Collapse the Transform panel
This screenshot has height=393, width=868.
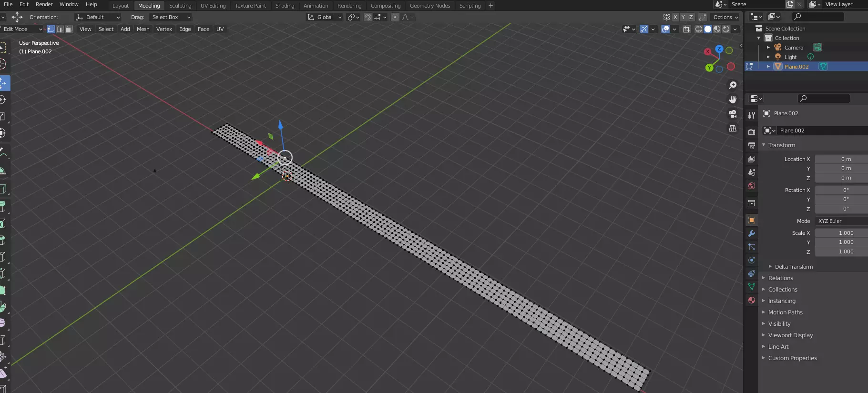(782, 145)
